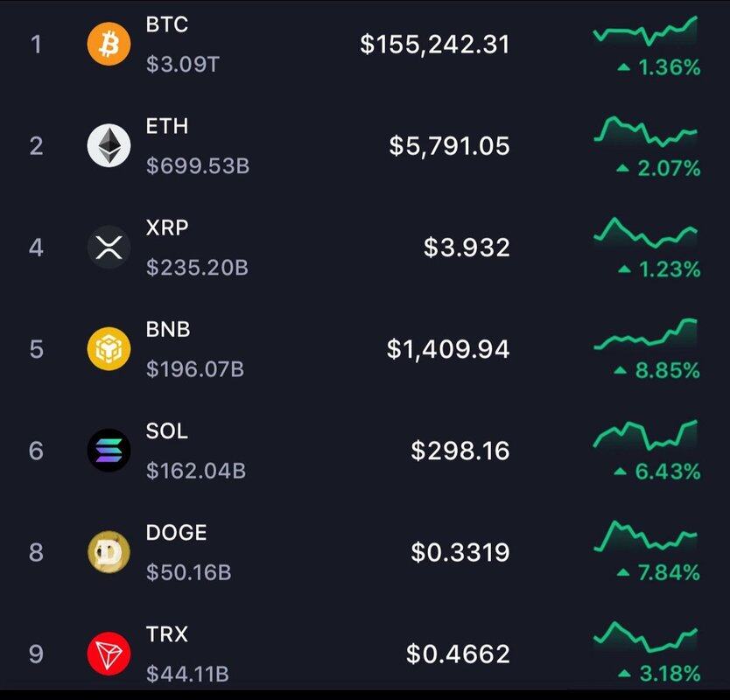The width and height of the screenshot is (730, 700).
Task: Click the BTC price $155,242.31
Action: (x=435, y=45)
